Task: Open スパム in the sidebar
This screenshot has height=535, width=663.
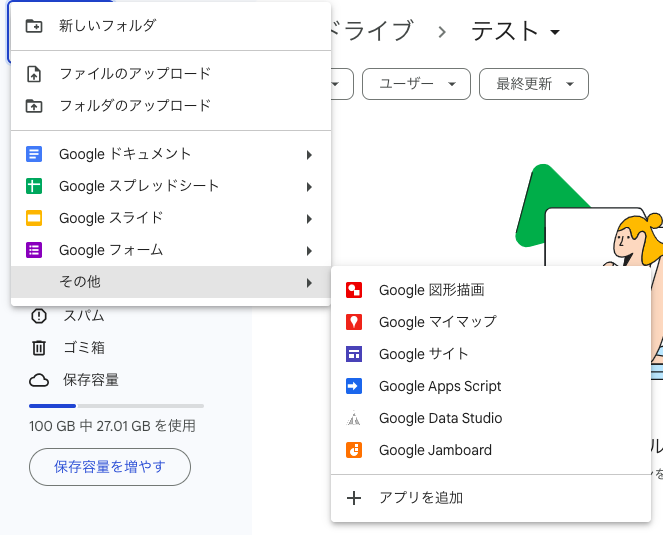Action: point(84,316)
